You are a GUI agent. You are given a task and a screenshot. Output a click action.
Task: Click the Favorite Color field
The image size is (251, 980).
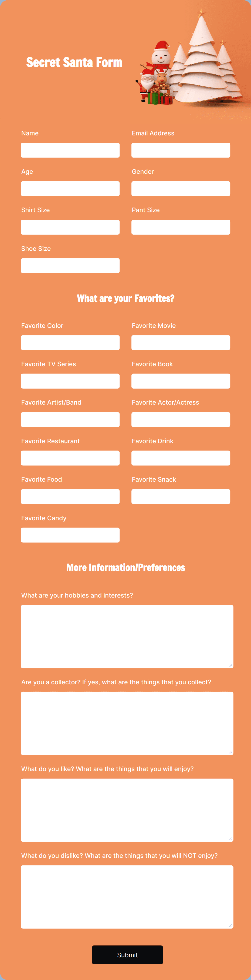pos(70,343)
